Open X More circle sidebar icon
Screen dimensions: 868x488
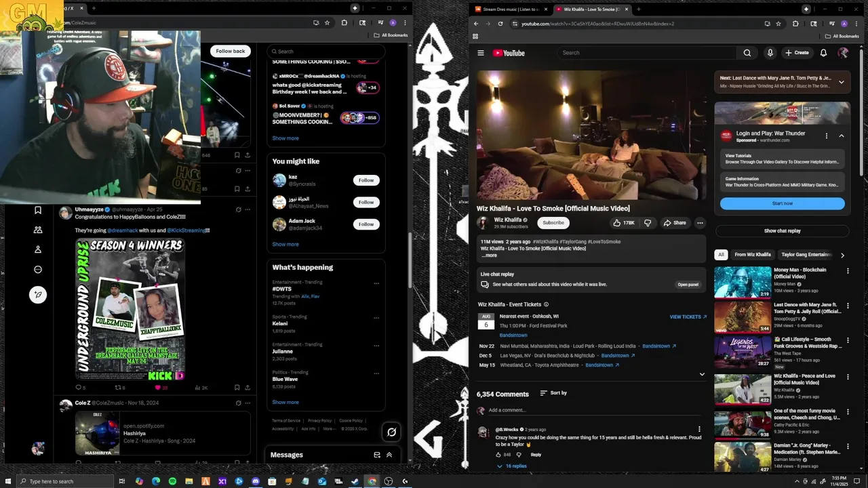click(x=38, y=269)
